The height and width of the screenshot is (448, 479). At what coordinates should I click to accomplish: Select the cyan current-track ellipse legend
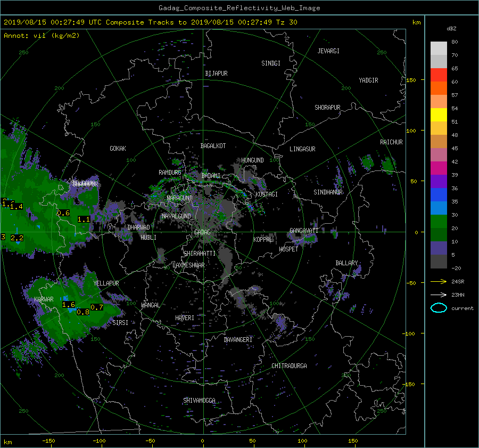pos(439,308)
